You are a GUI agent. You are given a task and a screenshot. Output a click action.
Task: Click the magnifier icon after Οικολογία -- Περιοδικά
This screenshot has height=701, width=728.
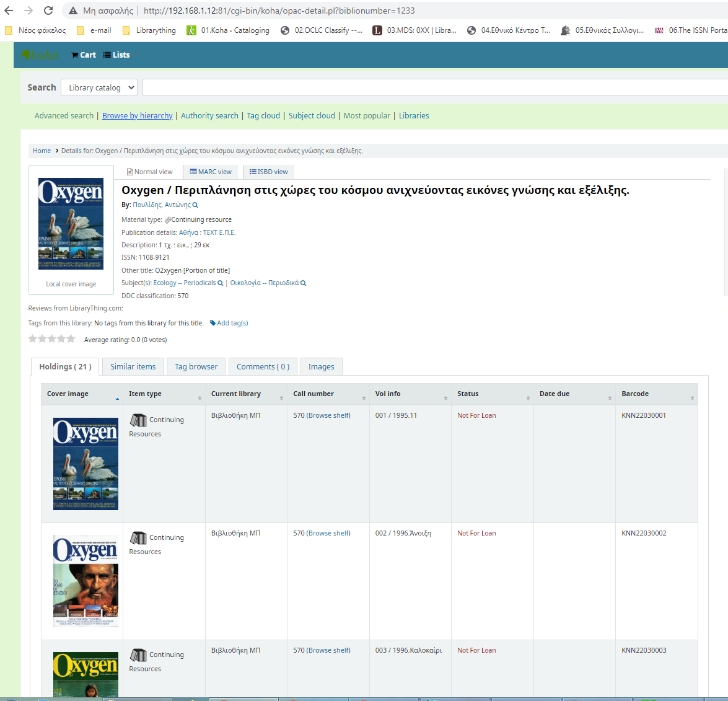(303, 283)
